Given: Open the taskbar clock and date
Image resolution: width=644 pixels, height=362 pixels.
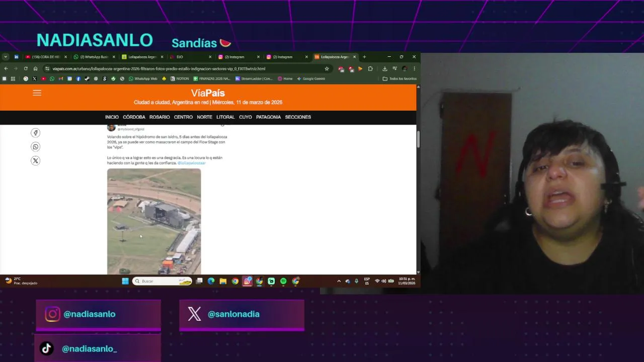Looking at the screenshot, I should [x=407, y=281].
